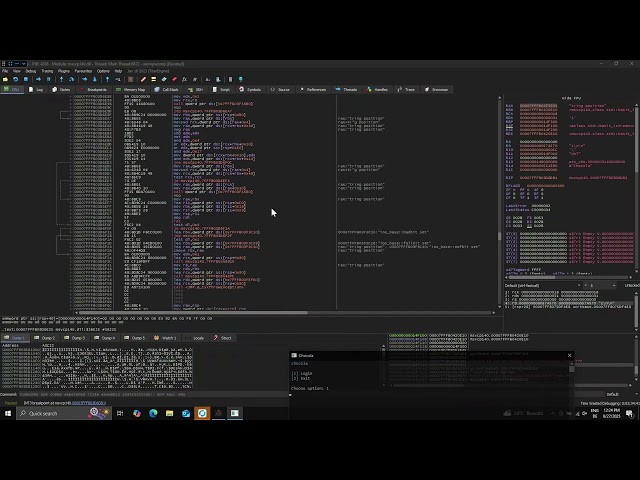The image size is (640, 480).
Task: Switch to the Source tab
Action: (280, 89)
